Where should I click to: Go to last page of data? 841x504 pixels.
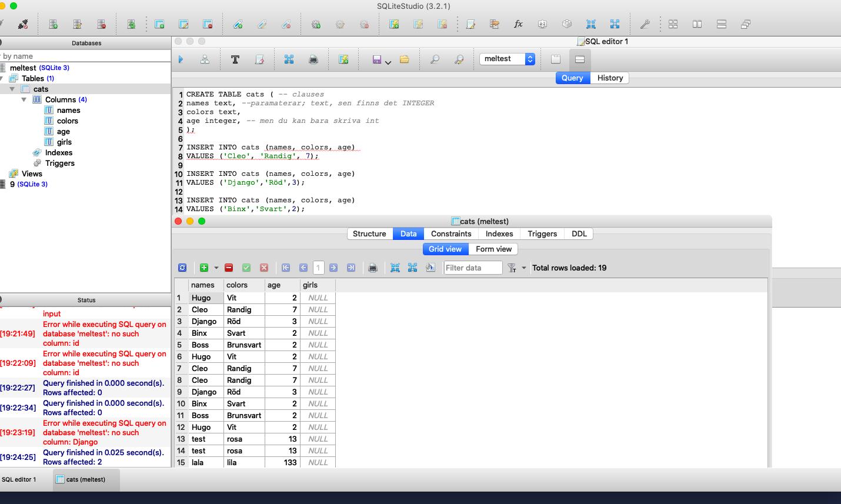pyautogui.click(x=351, y=268)
